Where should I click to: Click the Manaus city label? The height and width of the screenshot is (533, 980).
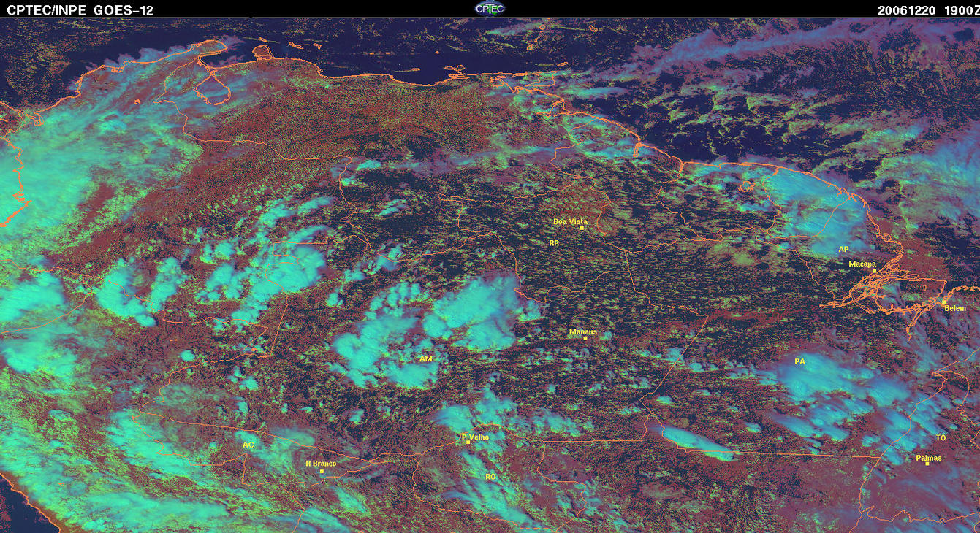[583, 331]
